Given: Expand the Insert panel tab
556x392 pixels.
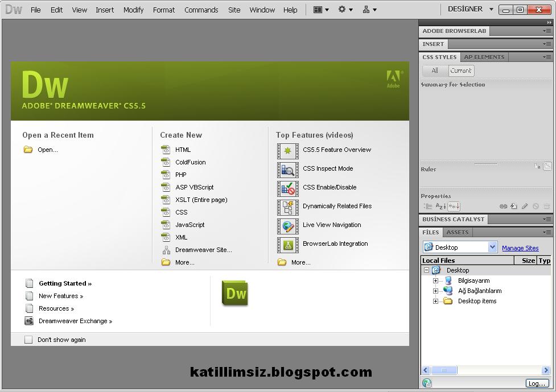Looking at the screenshot, I should pos(433,44).
